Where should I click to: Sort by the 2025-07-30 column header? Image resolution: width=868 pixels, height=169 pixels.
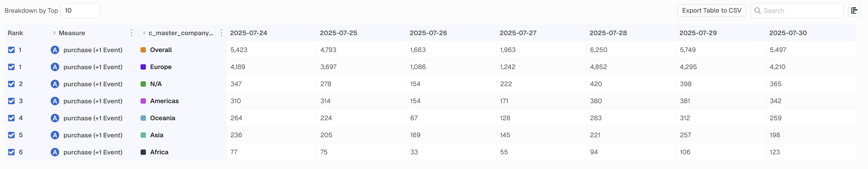tap(788, 33)
